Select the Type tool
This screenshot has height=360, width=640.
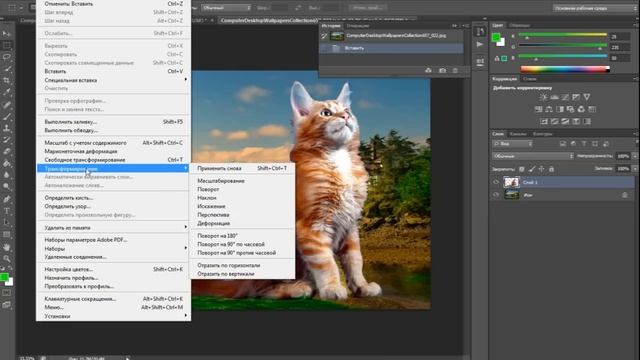pyautogui.click(x=7, y=211)
